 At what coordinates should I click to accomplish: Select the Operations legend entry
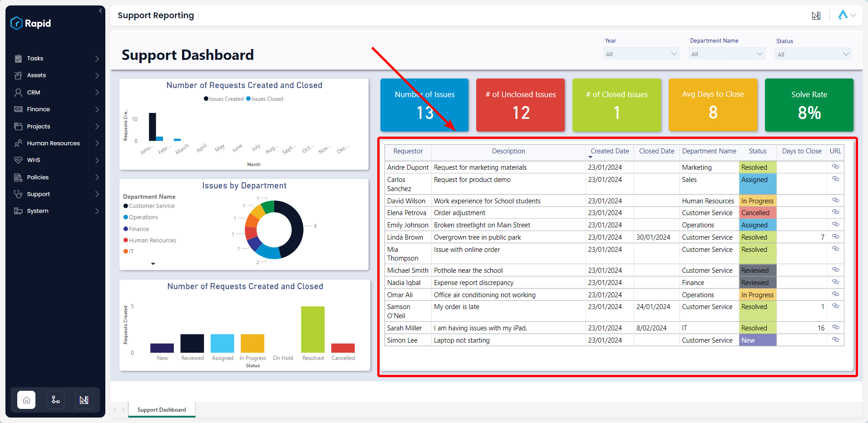[141, 217]
